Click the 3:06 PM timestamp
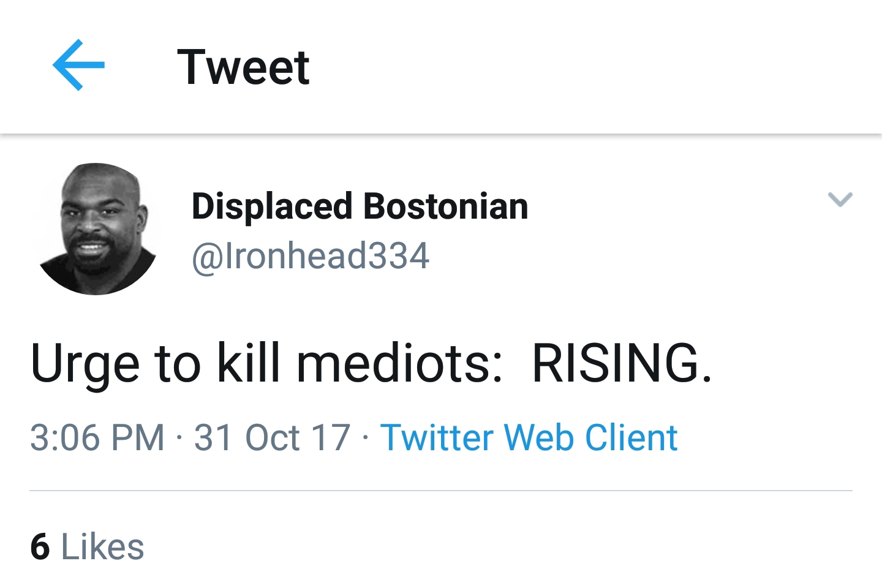Screen dimensions: 882x588 [97, 437]
